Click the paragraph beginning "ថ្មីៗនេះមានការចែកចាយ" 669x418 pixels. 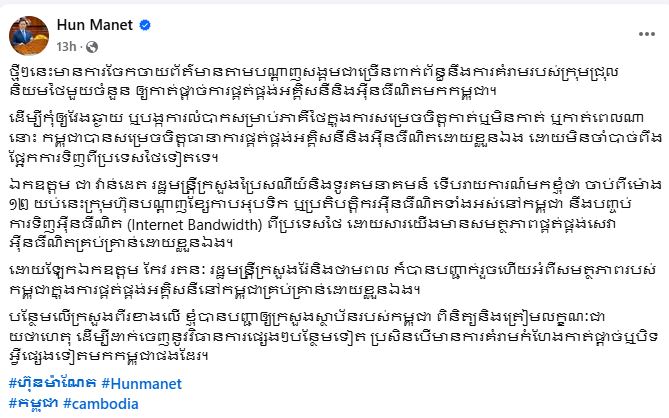314,81
